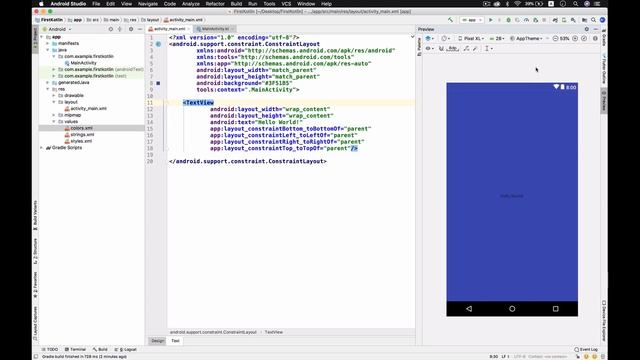Toggle the Build Variants side panel
The height and width of the screenshot is (360, 640).
point(35,216)
